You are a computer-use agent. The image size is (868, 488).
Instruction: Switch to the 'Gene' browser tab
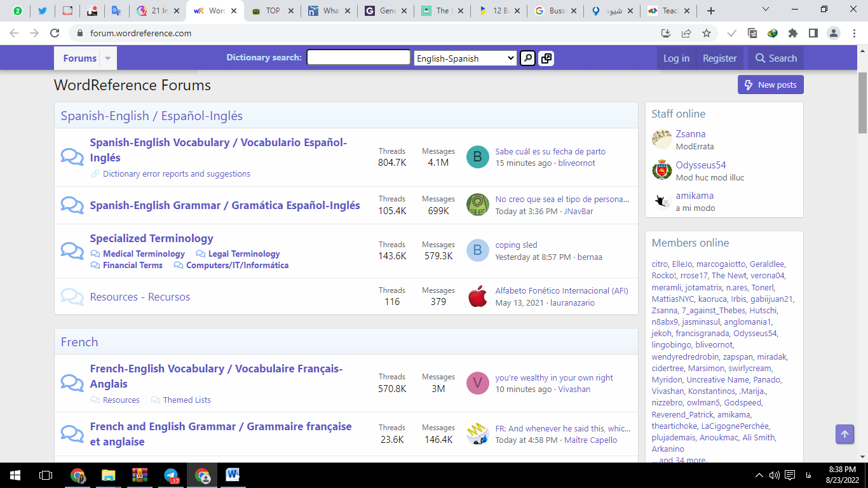click(386, 11)
